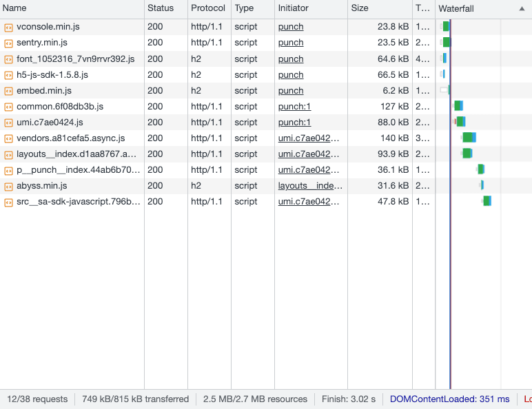
Task: Select the sentry.min.js request name
Action: [x=42, y=43]
